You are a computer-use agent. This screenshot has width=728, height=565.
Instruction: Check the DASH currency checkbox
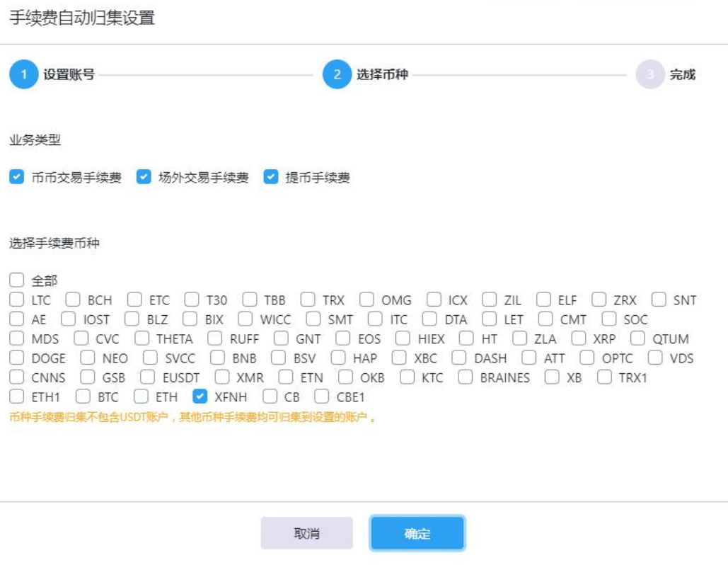click(x=459, y=358)
